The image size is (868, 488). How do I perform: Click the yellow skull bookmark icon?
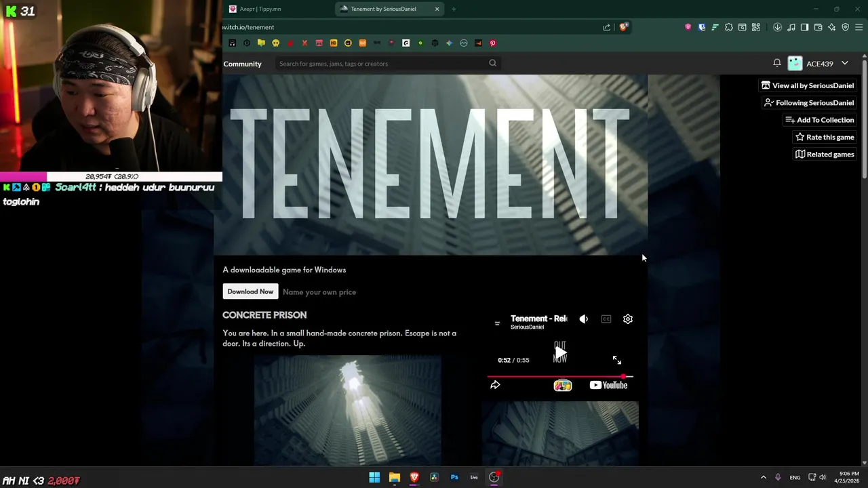275,43
